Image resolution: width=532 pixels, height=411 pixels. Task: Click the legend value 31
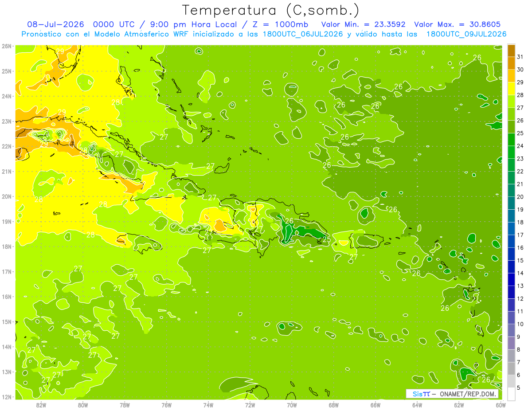(x=520, y=57)
